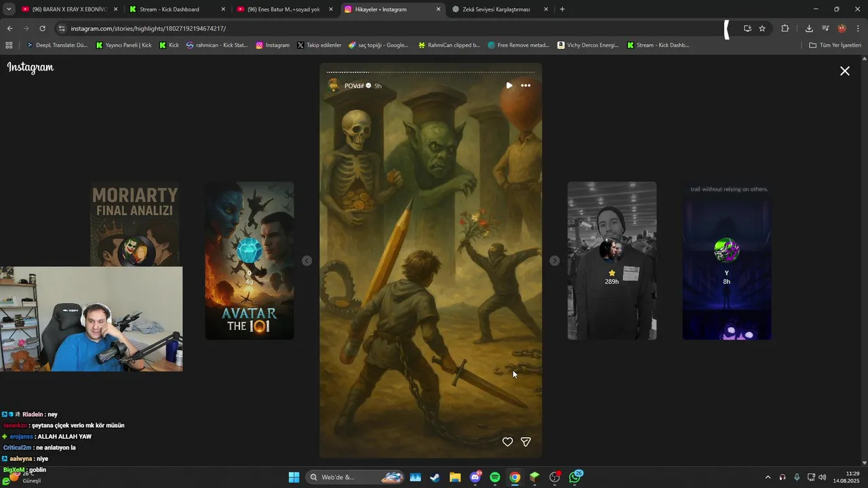Install app icon in address bar
The width and height of the screenshot is (868, 488).
(x=747, y=28)
